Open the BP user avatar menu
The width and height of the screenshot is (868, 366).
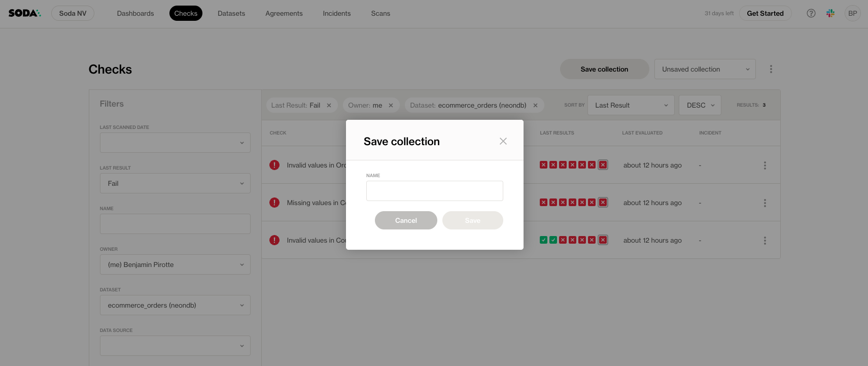852,13
